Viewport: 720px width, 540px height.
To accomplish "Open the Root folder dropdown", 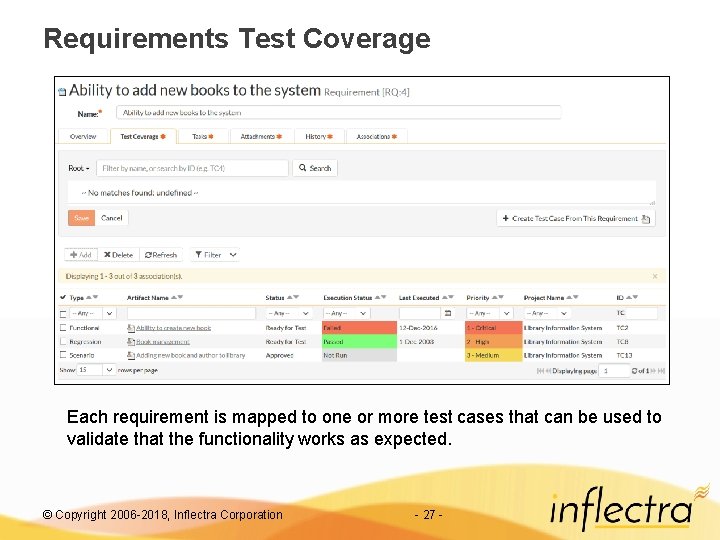I will click(79, 168).
